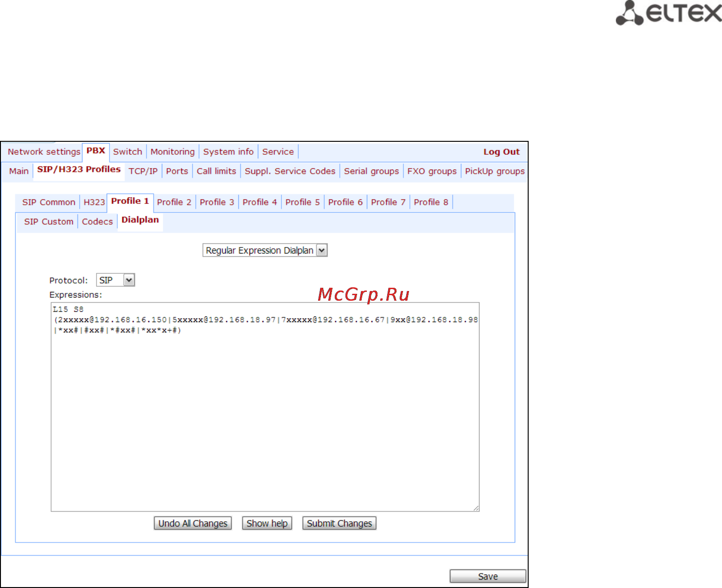Screen dimensions: 722x588
Task: Open the Codecs tab
Action: coord(97,221)
